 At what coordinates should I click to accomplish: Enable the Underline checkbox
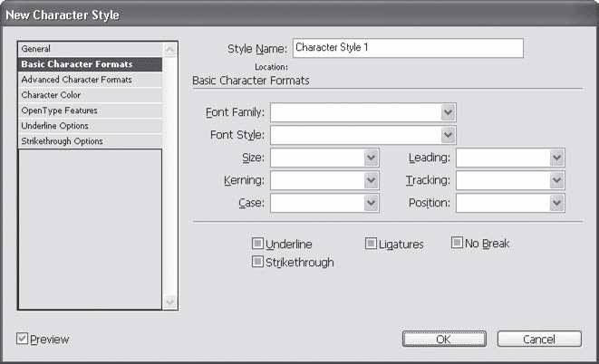point(258,244)
